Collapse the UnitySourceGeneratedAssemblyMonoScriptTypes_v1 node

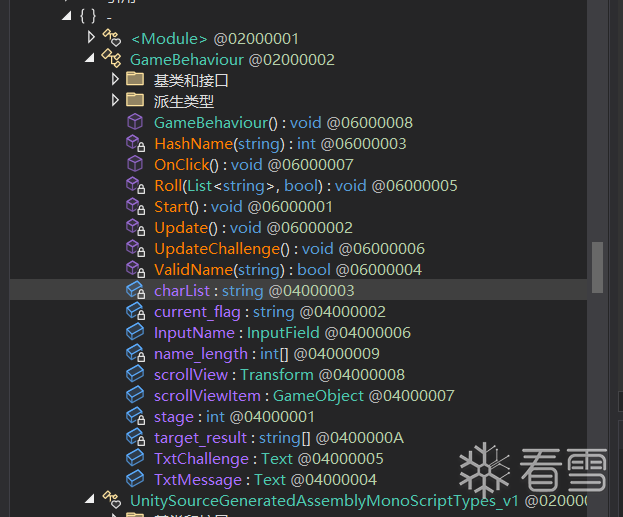tap(90, 499)
